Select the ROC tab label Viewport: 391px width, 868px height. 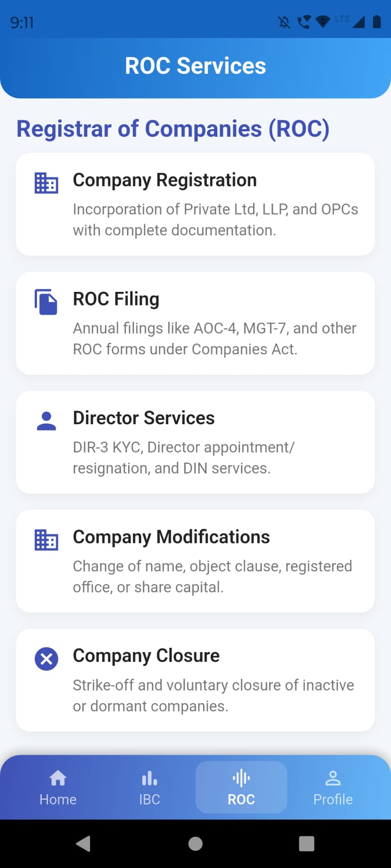241,800
